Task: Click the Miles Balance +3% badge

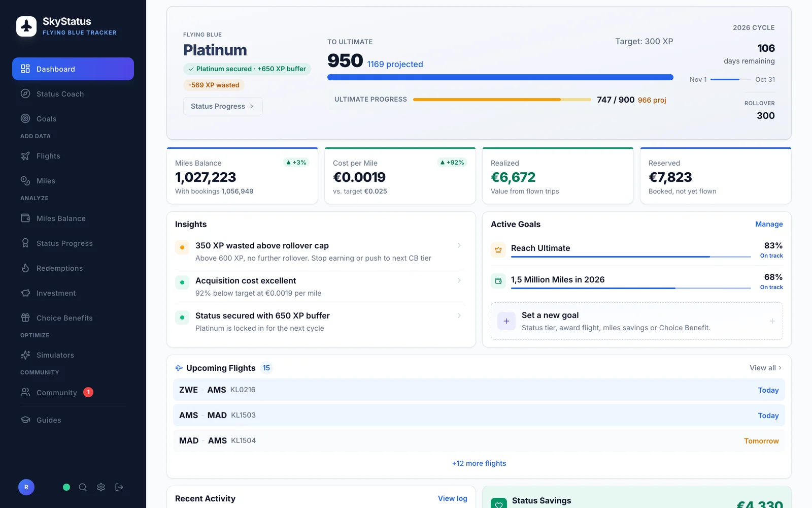Action: (x=296, y=163)
